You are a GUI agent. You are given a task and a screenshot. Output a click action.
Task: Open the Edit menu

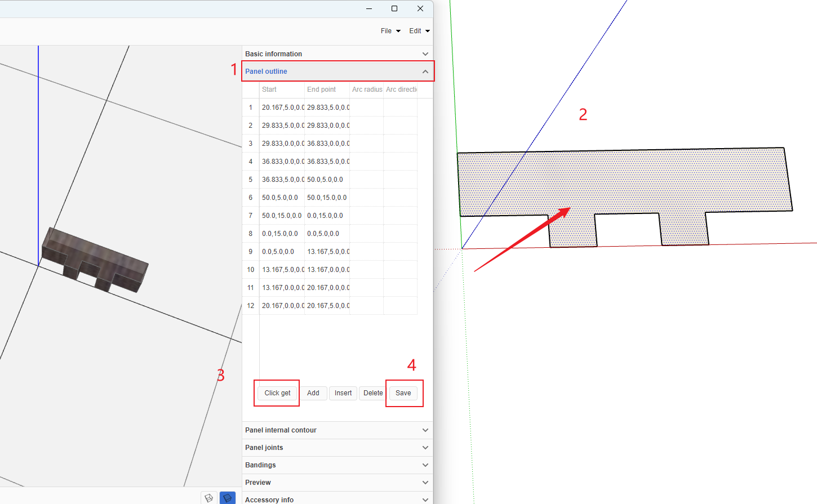pyautogui.click(x=419, y=31)
